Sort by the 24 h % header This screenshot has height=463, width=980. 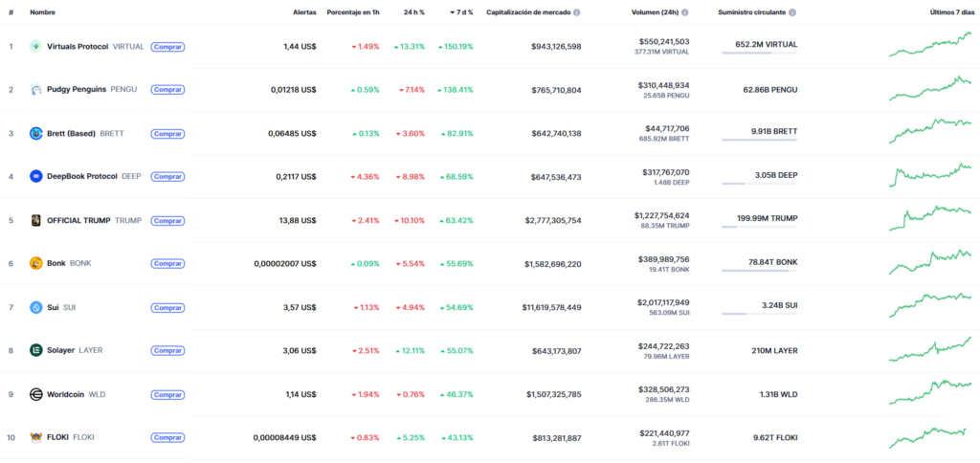413,12
